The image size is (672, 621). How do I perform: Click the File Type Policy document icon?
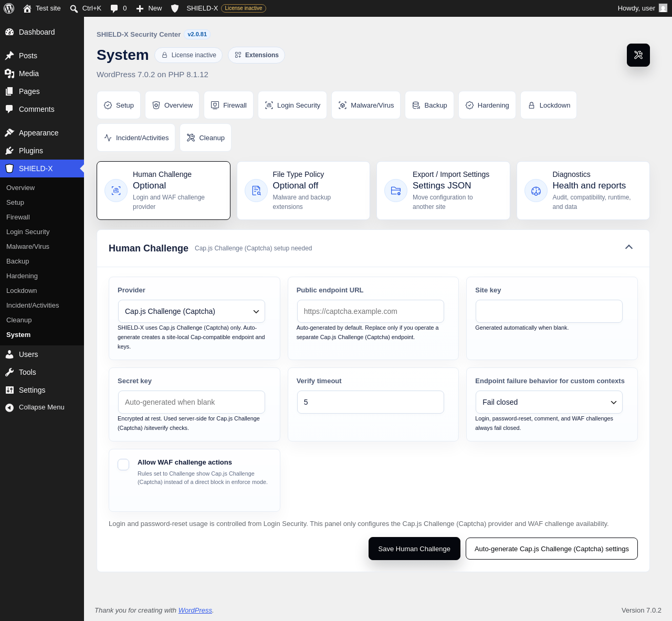(256, 191)
